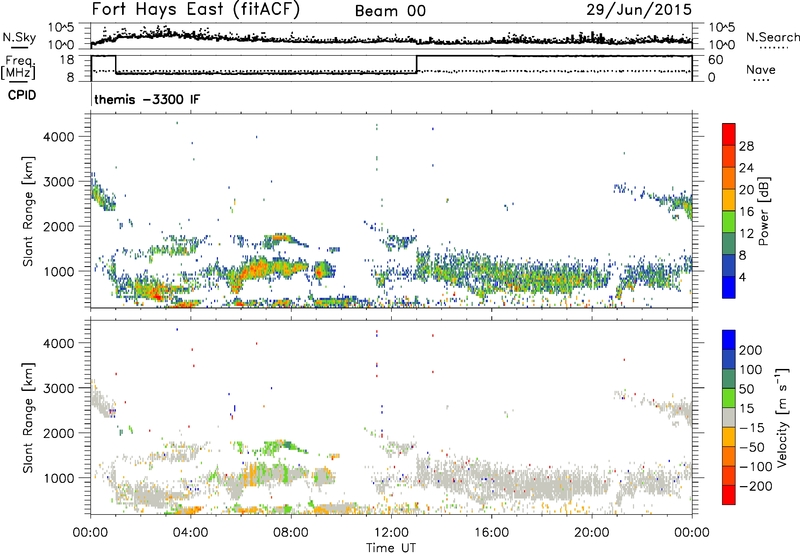Click the "themis -3300 IF" text

[147, 99]
